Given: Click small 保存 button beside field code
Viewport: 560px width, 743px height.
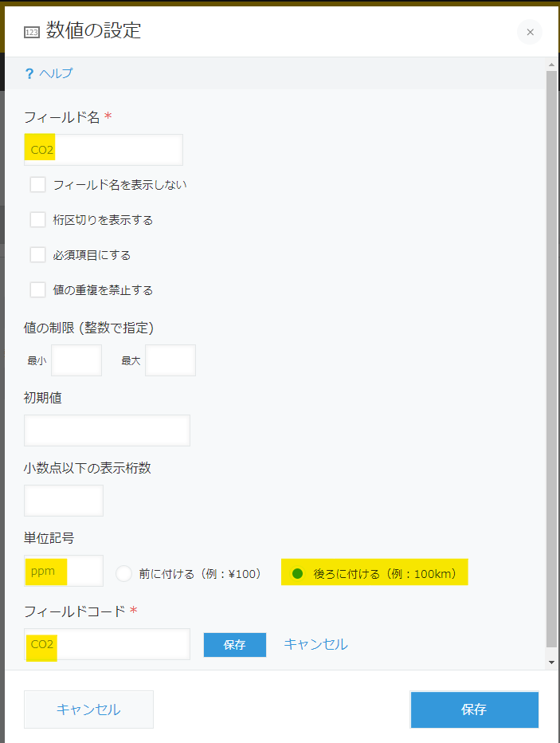Looking at the screenshot, I should click(x=235, y=644).
